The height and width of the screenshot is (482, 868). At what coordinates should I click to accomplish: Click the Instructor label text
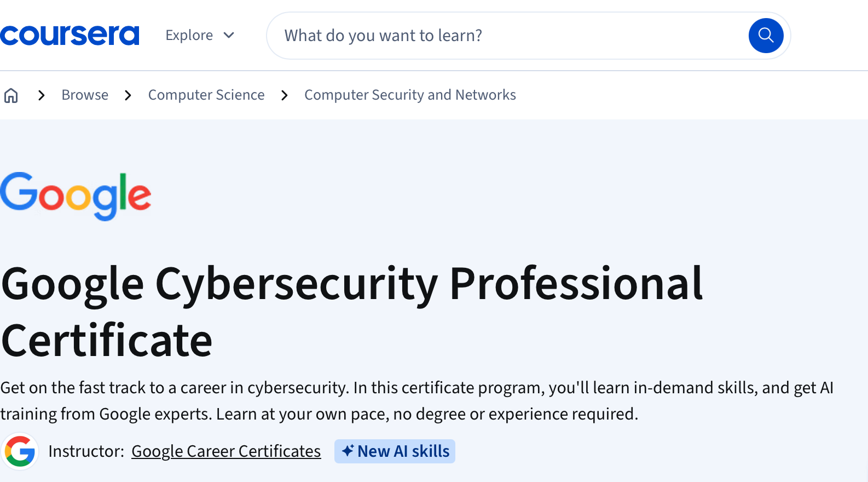click(86, 451)
